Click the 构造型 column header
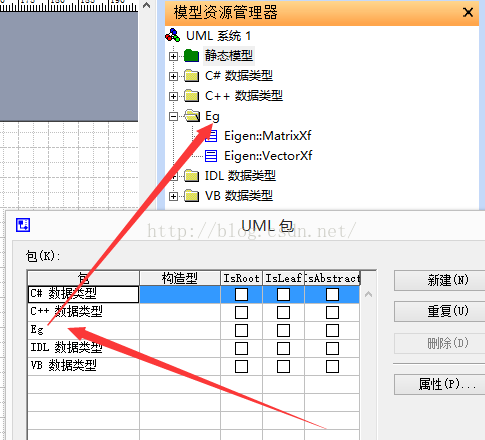The image size is (485, 440). coord(180,278)
